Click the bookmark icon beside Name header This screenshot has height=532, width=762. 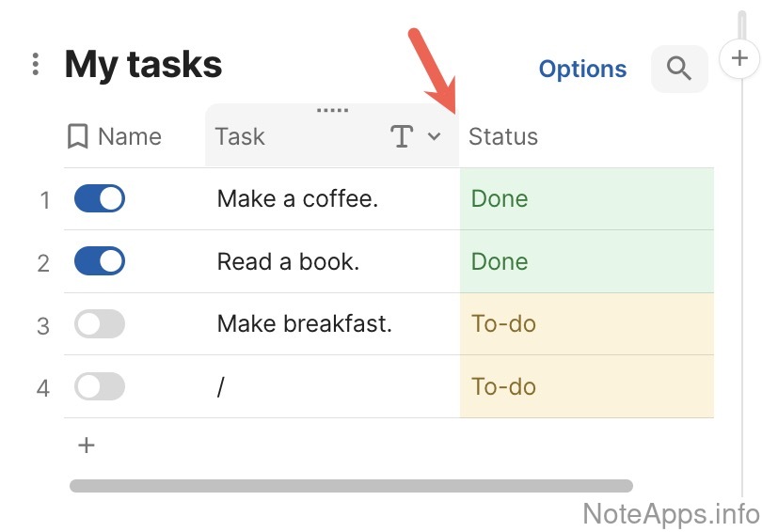tap(78, 137)
